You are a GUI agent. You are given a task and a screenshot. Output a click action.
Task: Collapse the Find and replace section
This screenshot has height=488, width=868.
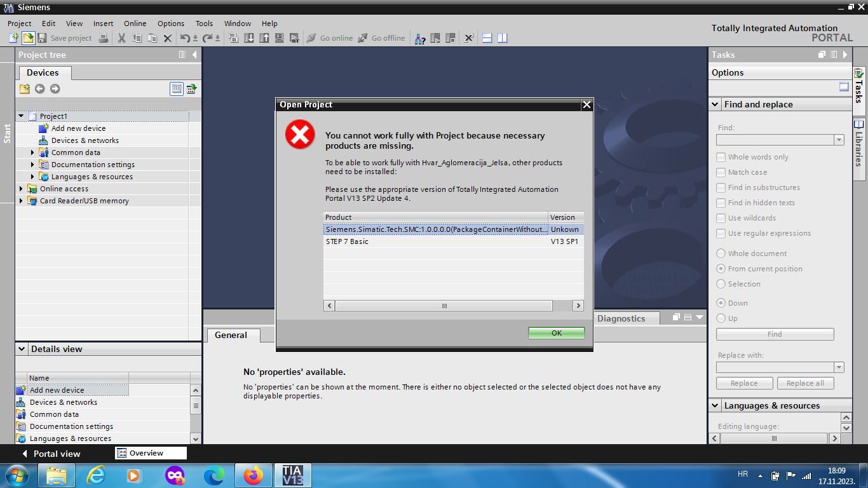715,104
